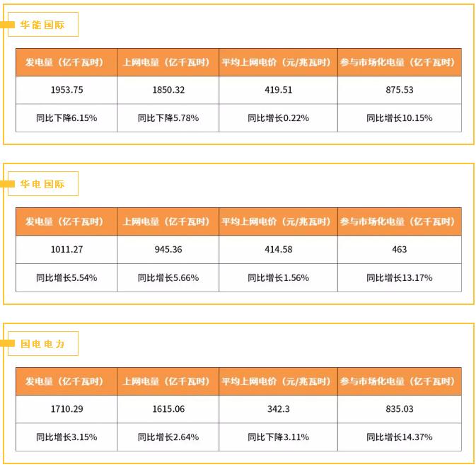Click the 同比增长14.37% cell
Image resolution: width=476 pixels, height=467 pixels.
click(x=400, y=437)
